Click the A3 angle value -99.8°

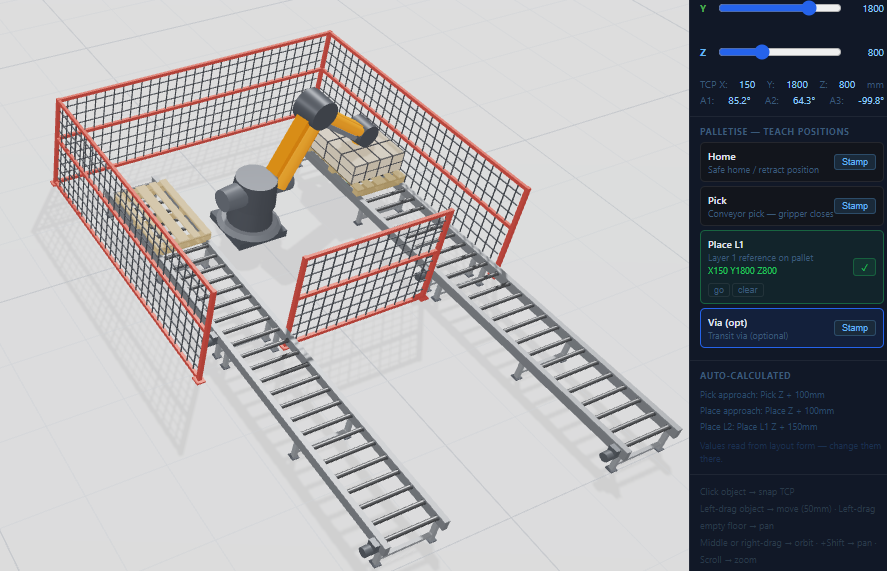coord(871,101)
